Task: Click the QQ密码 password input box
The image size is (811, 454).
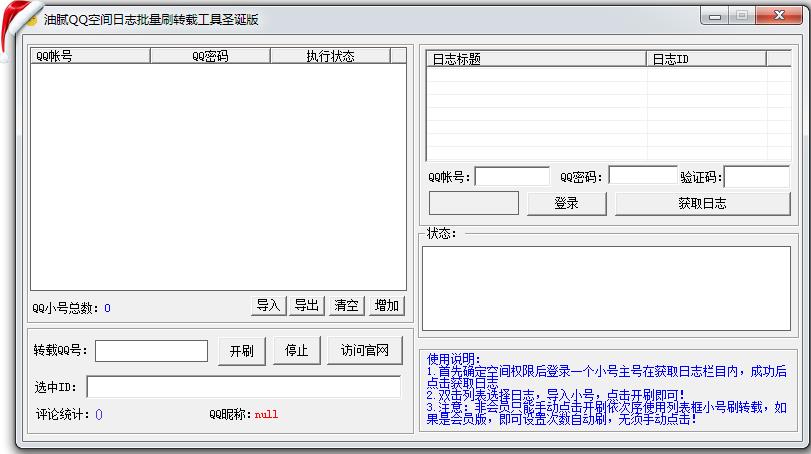Action: tap(642, 177)
